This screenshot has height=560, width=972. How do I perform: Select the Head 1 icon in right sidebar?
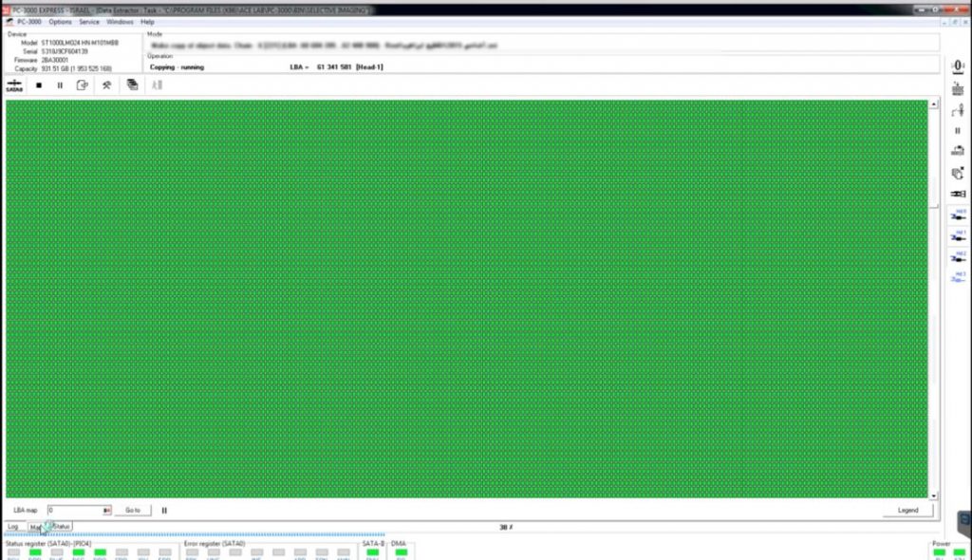(x=958, y=235)
